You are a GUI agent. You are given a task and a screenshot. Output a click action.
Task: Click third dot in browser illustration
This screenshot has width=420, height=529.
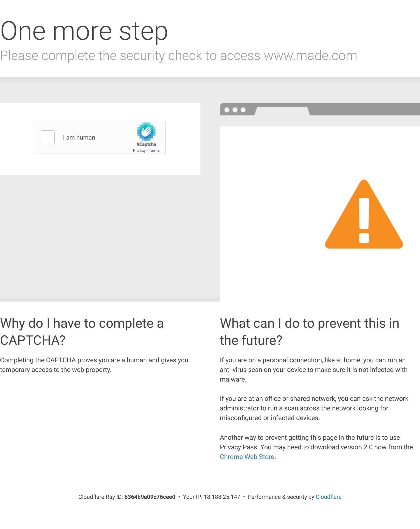(x=243, y=110)
